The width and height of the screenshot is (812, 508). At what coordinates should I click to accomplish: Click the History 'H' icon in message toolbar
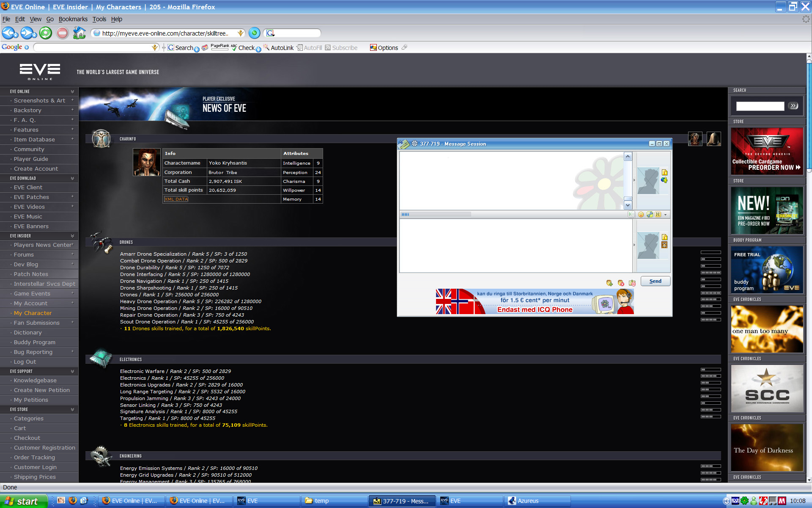[x=658, y=215]
